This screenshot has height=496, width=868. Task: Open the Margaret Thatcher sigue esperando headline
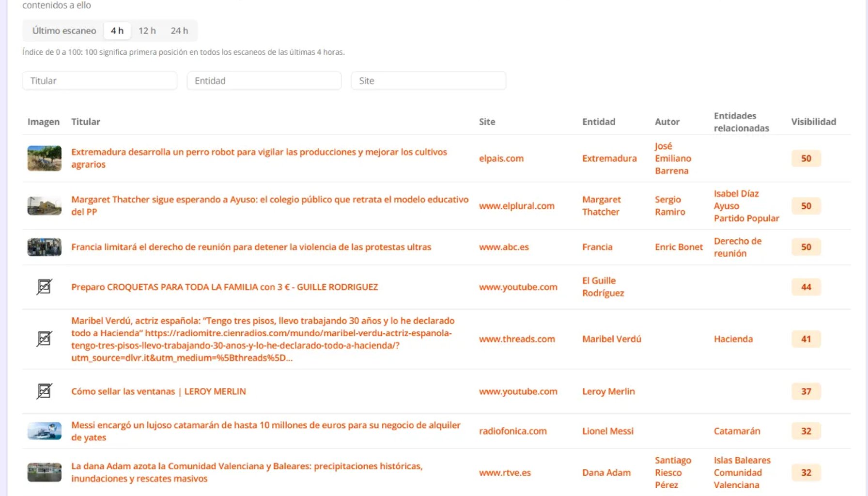pos(270,205)
